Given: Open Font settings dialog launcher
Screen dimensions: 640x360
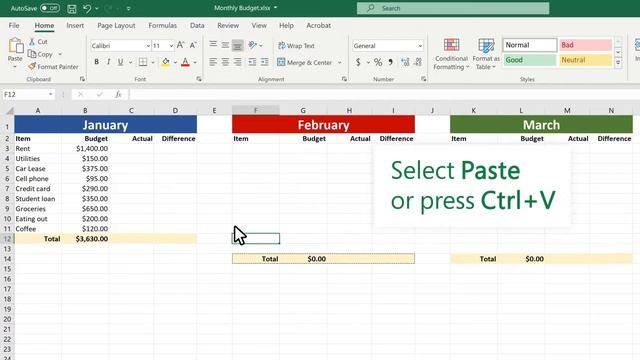Looking at the screenshot, I should [199, 79].
